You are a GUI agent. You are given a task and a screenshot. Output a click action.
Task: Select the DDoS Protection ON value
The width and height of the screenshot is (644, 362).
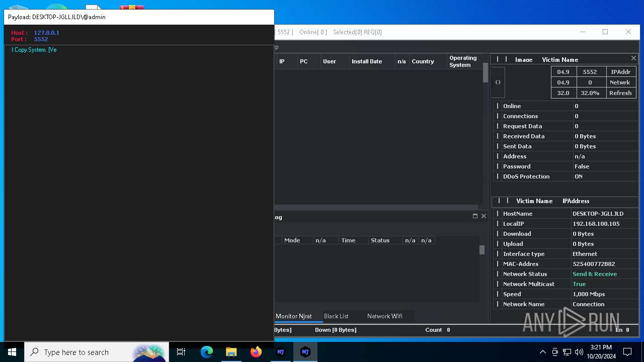579,176
